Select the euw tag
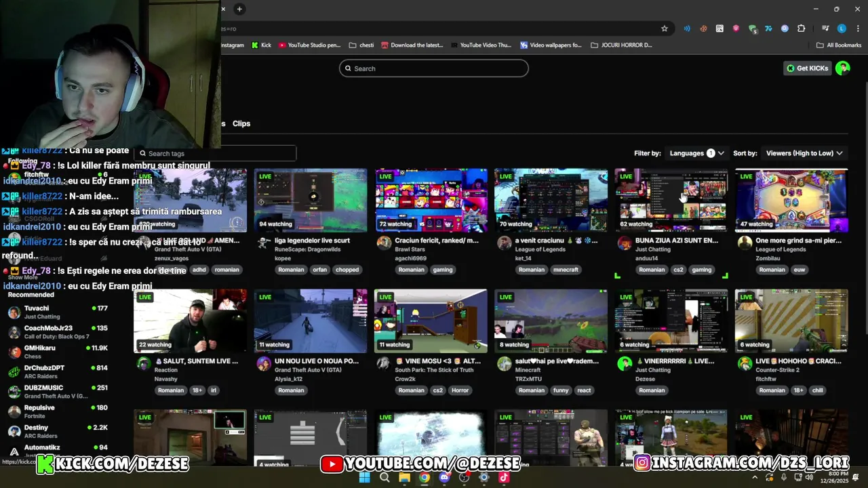 tap(799, 270)
